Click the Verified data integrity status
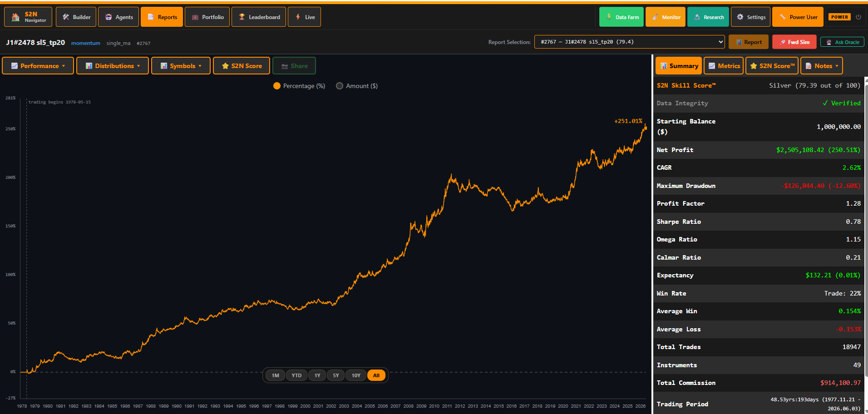 tap(842, 103)
